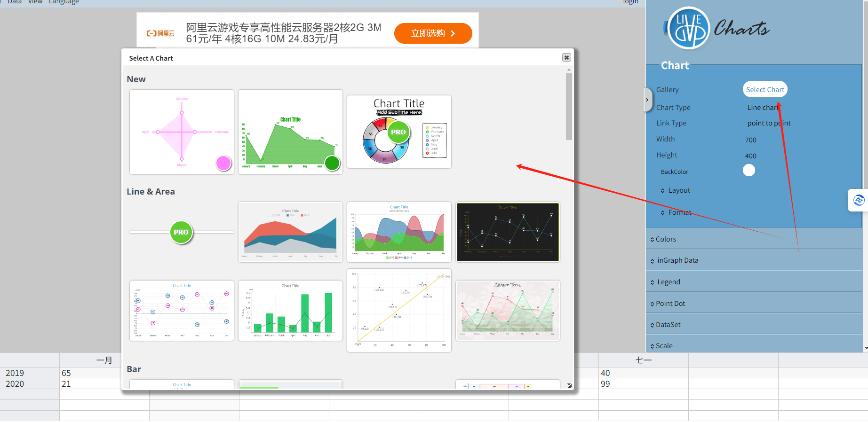Select the 一月 column header cell
Image resolution: width=868 pixels, height=422 pixels.
point(104,360)
